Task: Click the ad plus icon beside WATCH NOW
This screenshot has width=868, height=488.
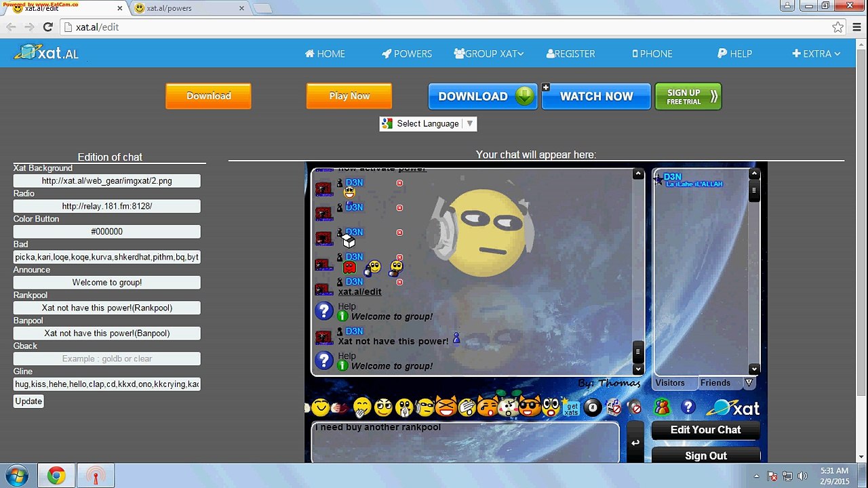Action: coord(545,87)
